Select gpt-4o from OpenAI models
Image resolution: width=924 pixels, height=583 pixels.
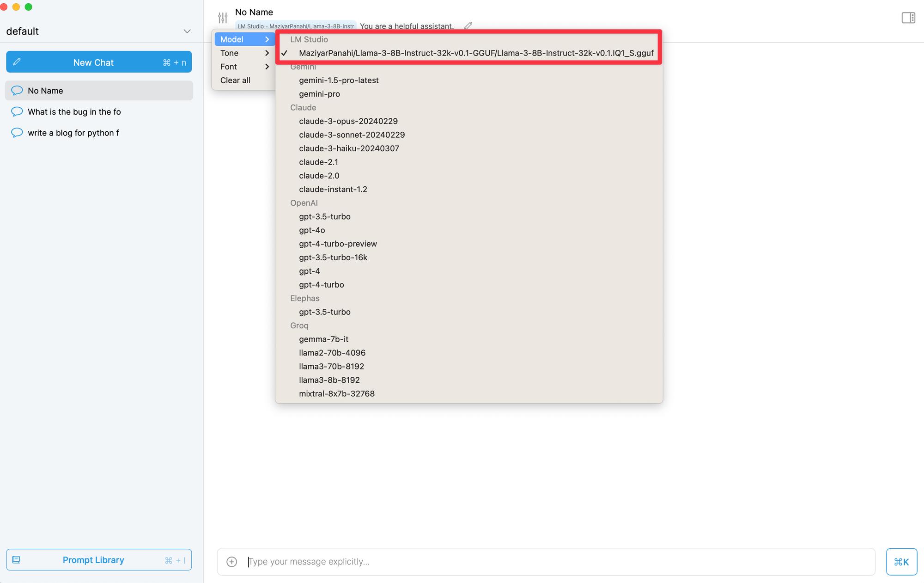coord(312,230)
